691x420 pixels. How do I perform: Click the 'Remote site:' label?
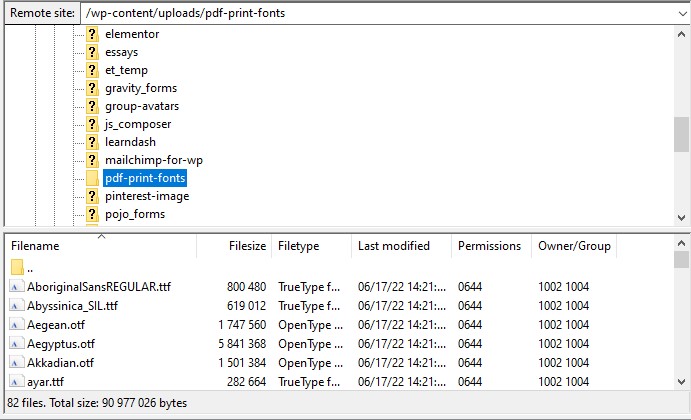pyautogui.click(x=42, y=13)
